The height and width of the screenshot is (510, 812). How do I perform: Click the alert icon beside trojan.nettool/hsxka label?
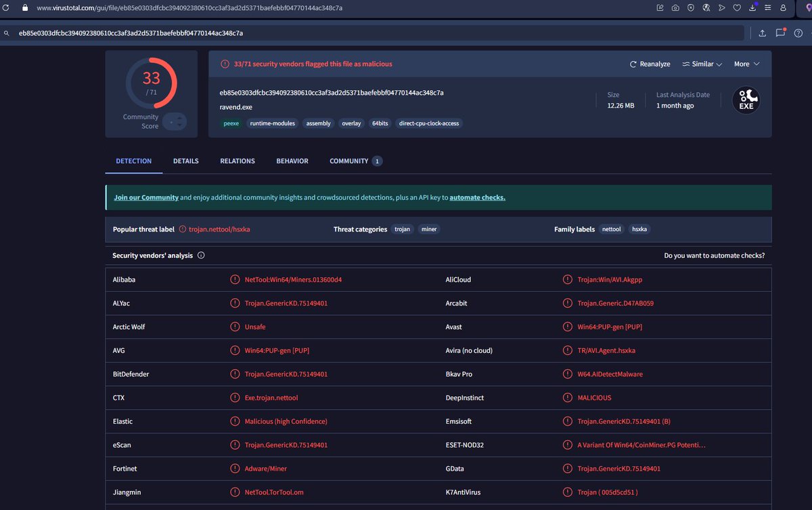183,230
